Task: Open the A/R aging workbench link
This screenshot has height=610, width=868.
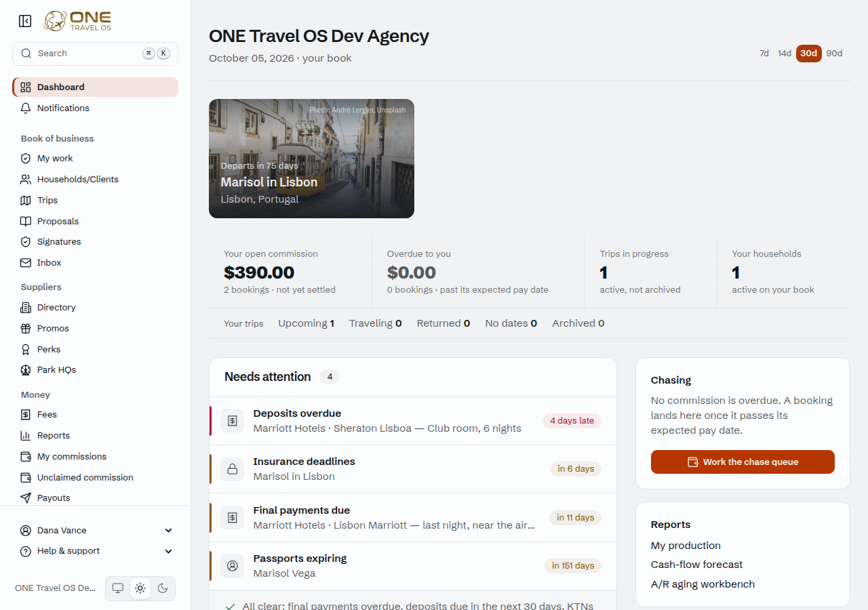Action: (x=703, y=584)
